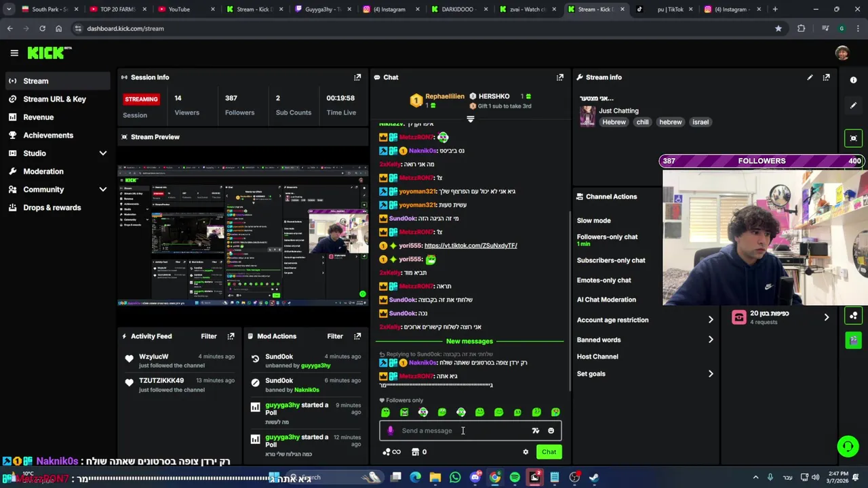This screenshot has height=488, width=868.
Task: Pop out the Chat panel
Action: pyautogui.click(x=560, y=77)
